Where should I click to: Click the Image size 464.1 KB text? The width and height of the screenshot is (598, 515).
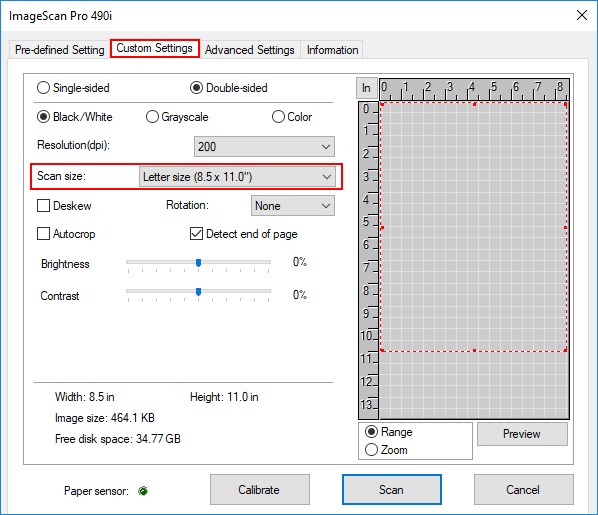(105, 418)
